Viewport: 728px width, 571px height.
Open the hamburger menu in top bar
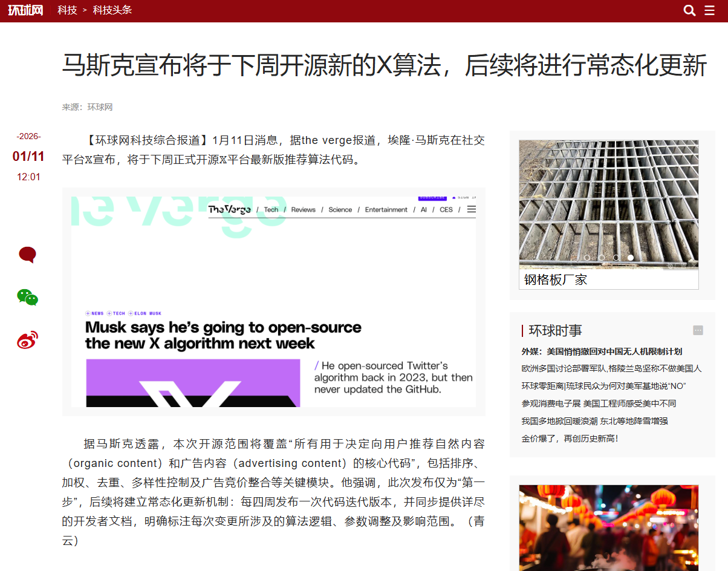pyautogui.click(x=710, y=10)
